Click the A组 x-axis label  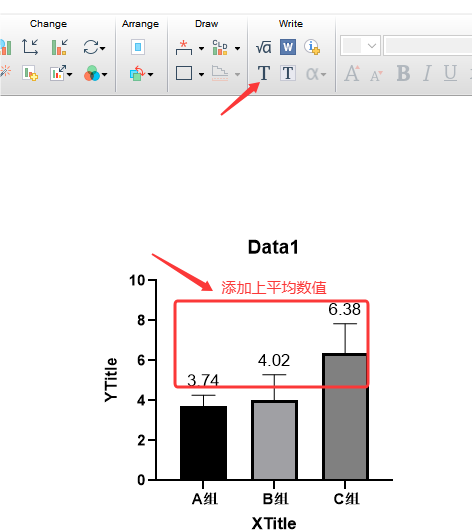205,499
